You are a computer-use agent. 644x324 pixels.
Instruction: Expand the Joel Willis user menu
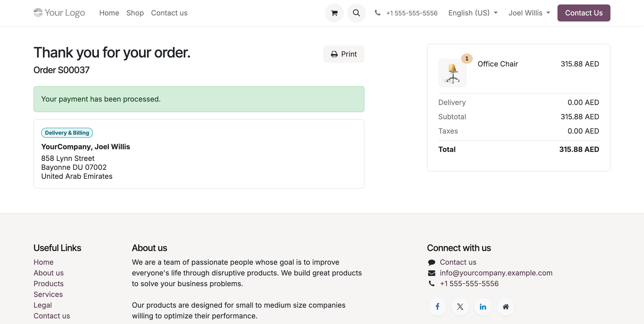click(529, 13)
